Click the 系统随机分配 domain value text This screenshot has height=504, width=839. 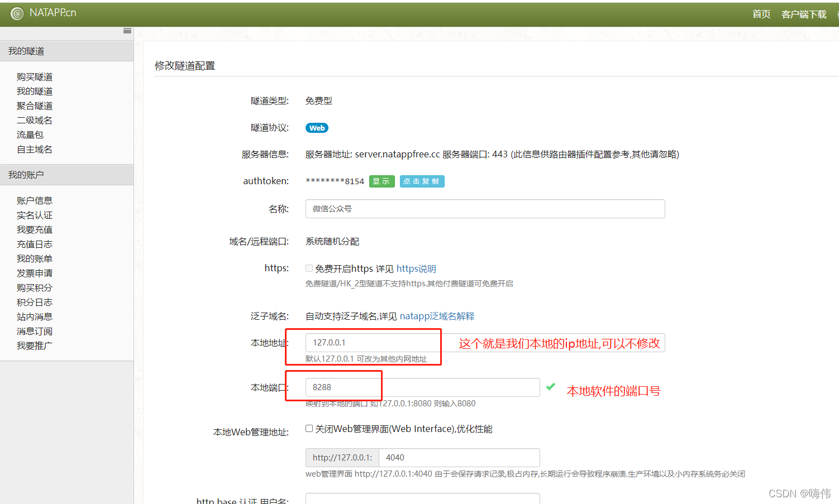pos(332,241)
